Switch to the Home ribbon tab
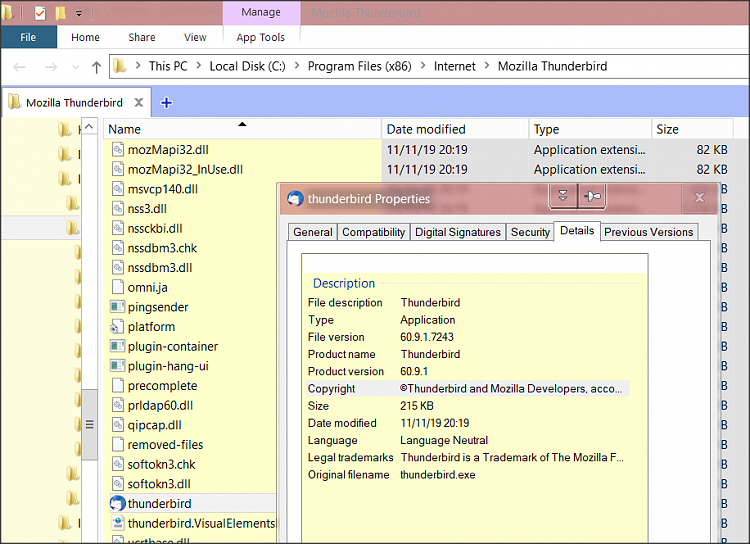750x544 pixels. point(85,37)
